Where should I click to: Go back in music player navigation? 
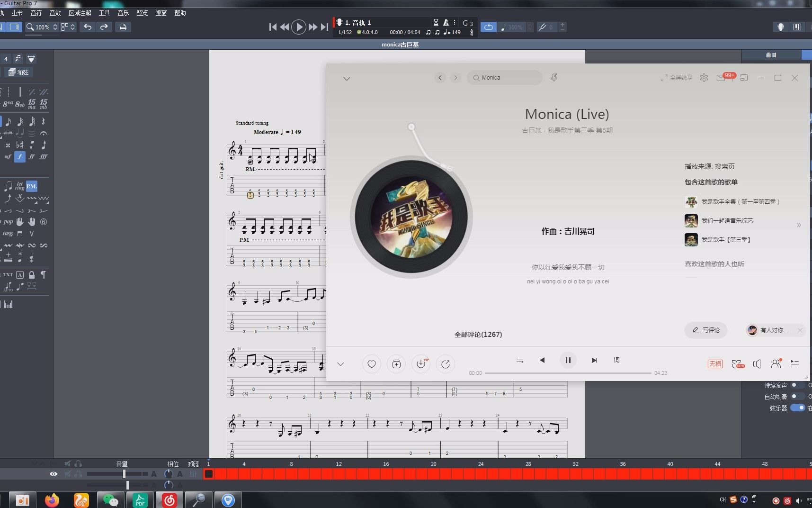440,78
